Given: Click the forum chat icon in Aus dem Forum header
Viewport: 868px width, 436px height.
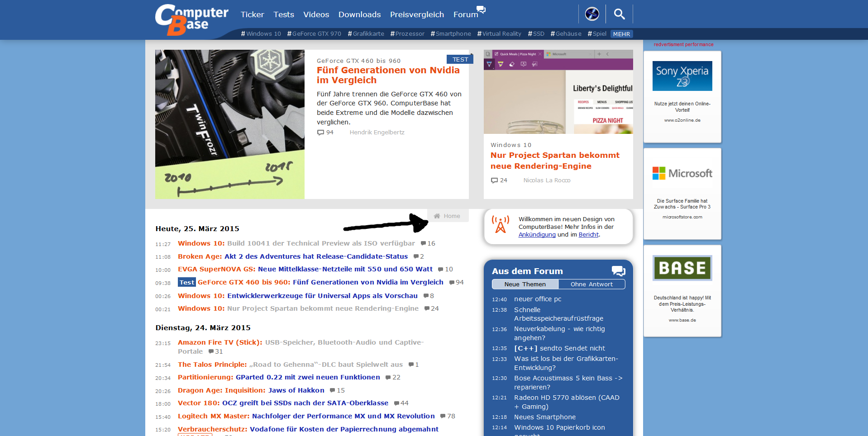Looking at the screenshot, I should coord(618,271).
